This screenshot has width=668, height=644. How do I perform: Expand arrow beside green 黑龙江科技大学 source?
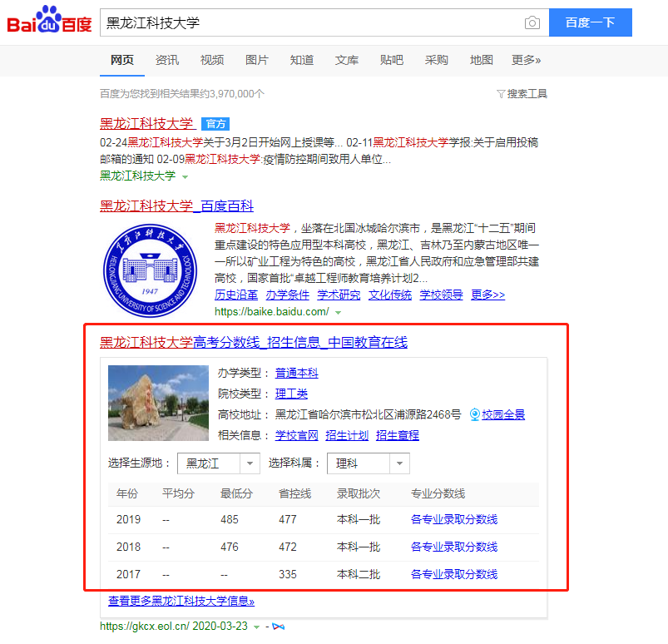pyautogui.click(x=185, y=176)
